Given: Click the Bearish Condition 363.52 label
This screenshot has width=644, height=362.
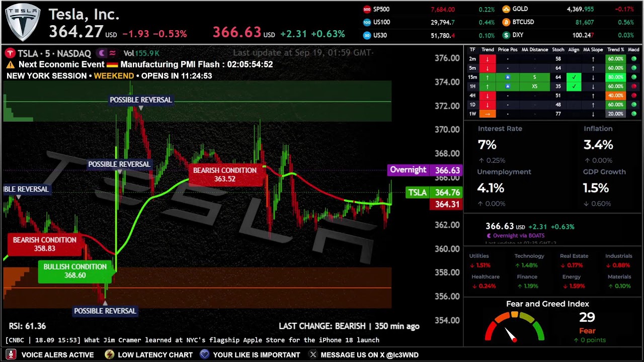Looking at the screenshot, I should 225,174.
